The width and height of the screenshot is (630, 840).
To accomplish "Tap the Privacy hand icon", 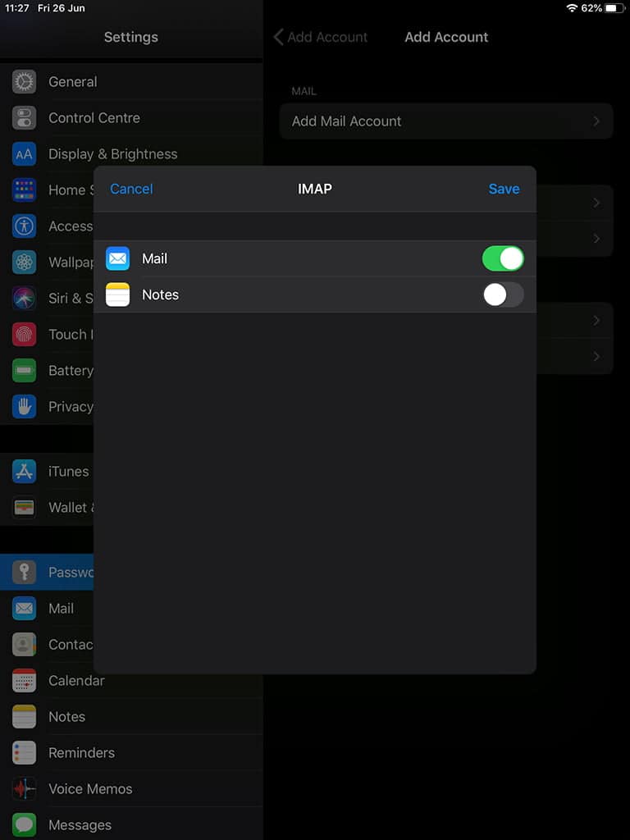I will [x=24, y=406].
